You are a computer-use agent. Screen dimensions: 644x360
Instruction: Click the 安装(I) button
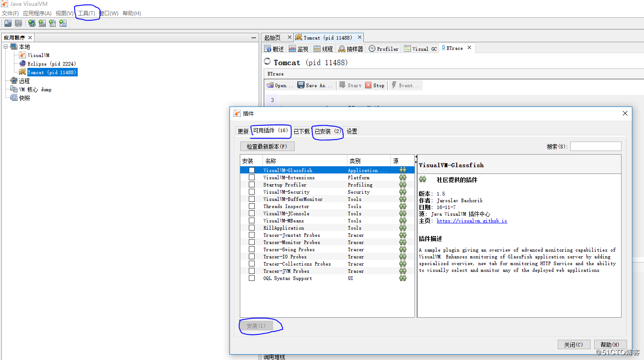point(256,326)
